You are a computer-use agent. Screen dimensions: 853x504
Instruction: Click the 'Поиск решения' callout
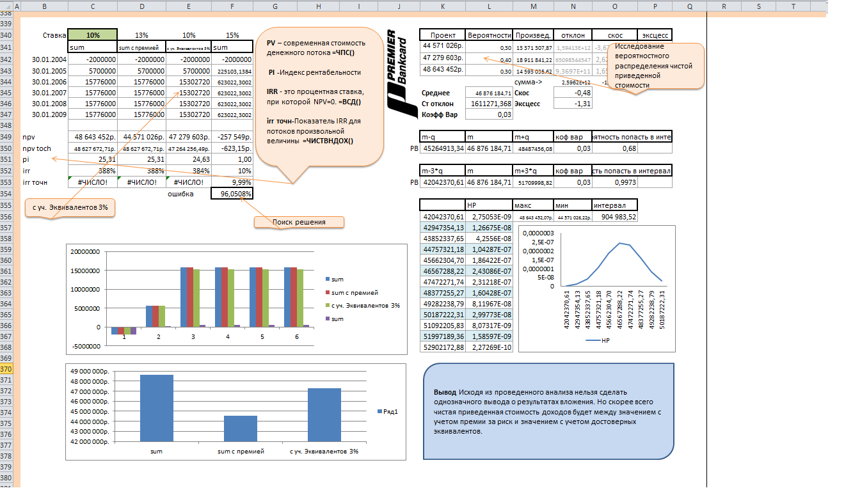pyautogui.click(x=299, y=222)
